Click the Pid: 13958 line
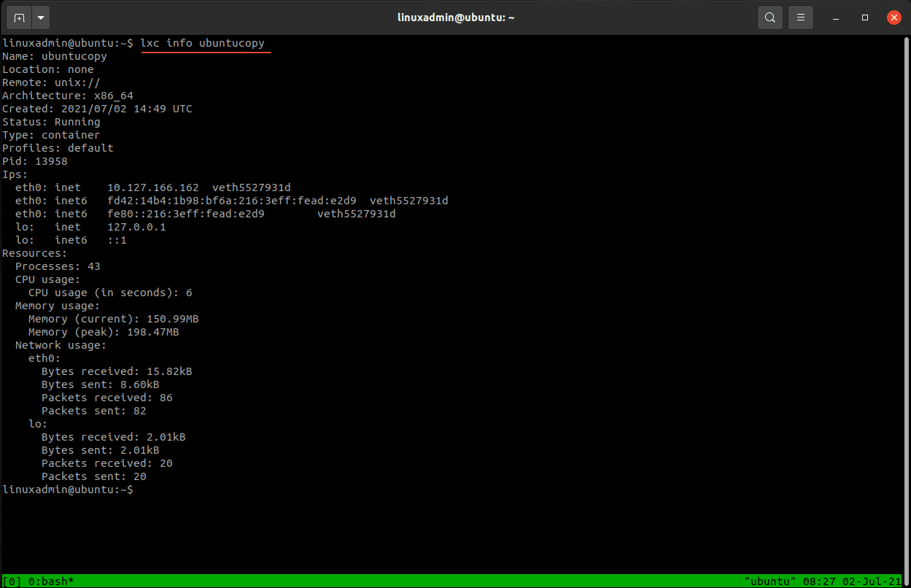 coord(35,161)
